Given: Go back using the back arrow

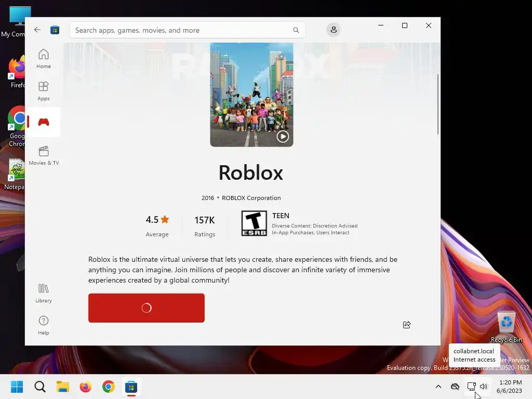Looking at the screenshot, I should point(37,30).
